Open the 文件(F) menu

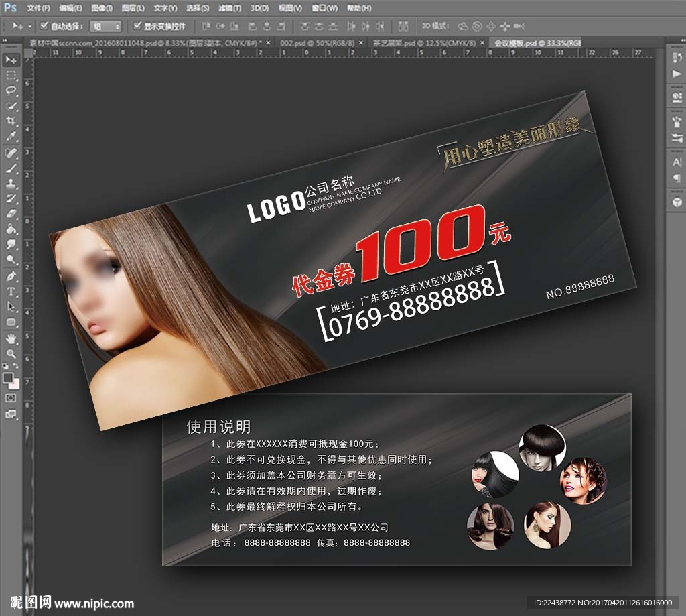tap(38, 8)
